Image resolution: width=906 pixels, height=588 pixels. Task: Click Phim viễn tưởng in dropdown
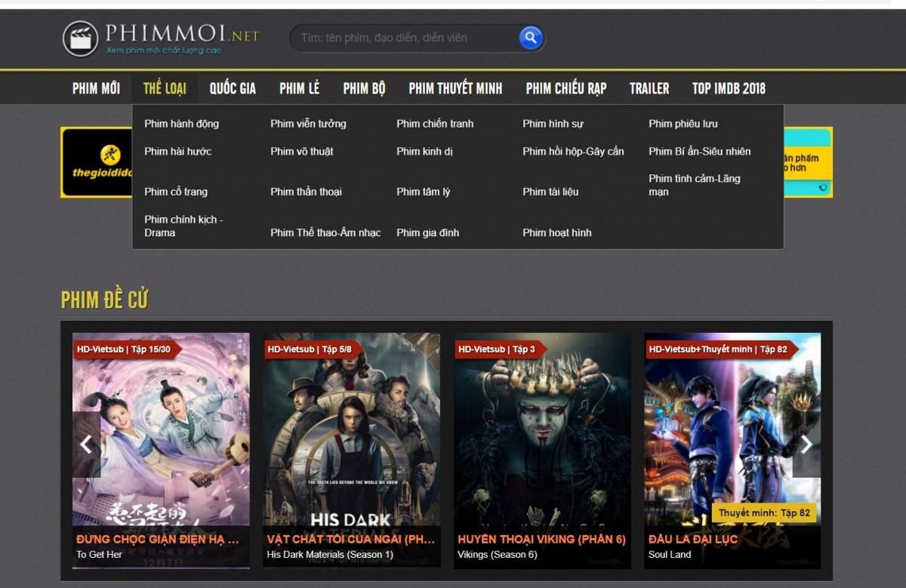pos(308,124)
